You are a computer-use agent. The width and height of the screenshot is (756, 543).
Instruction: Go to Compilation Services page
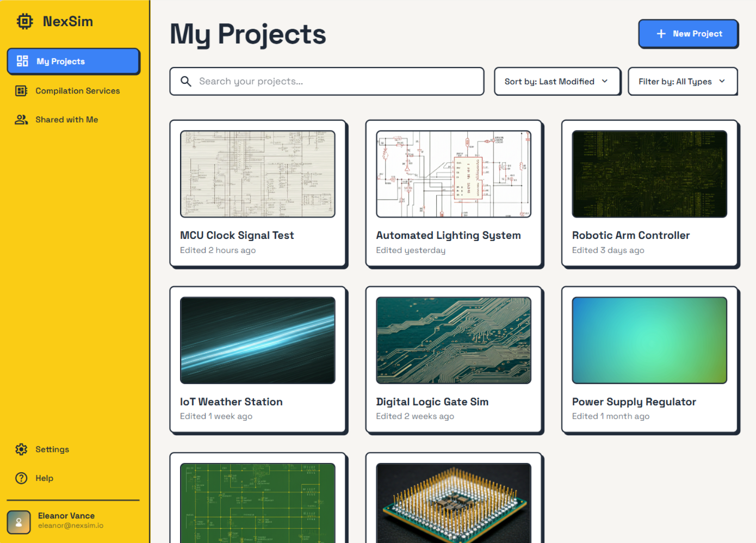tap(77, 91)
